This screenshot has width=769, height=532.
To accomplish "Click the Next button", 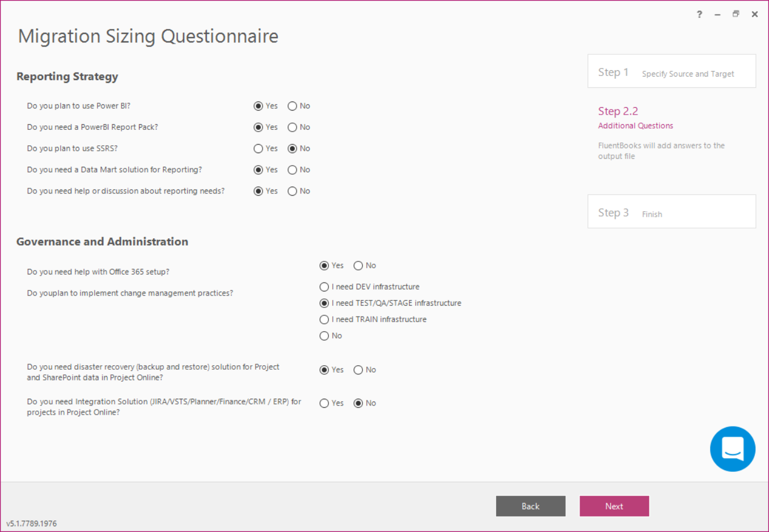I will click(x=614, y=506).
